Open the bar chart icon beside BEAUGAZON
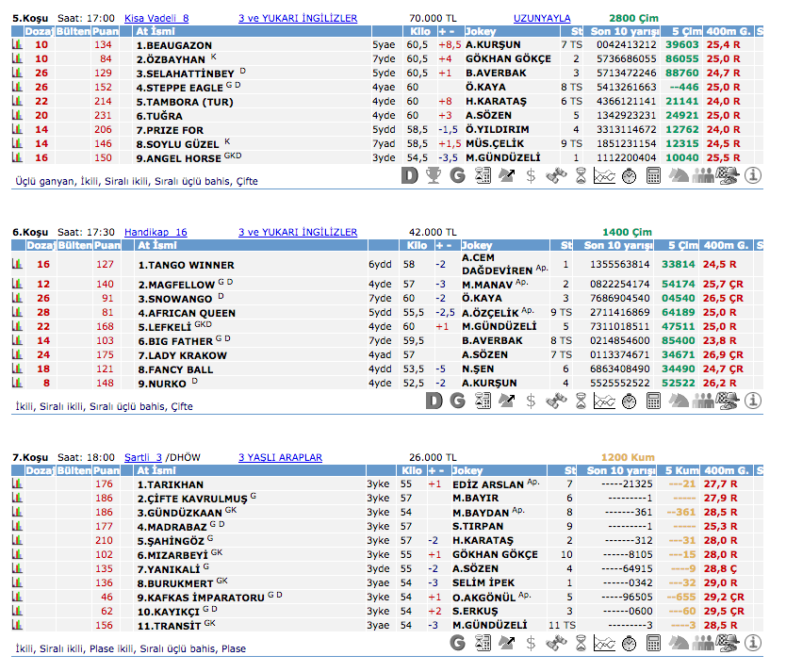 (x=17, y=45)
